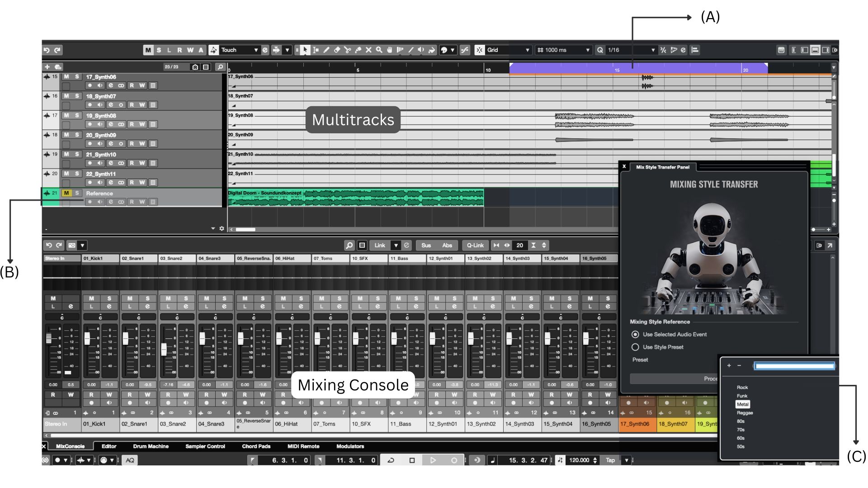Click the Undo arrow in the main toolbar
This screenshot has width=868, height=488.
point(47,50)
